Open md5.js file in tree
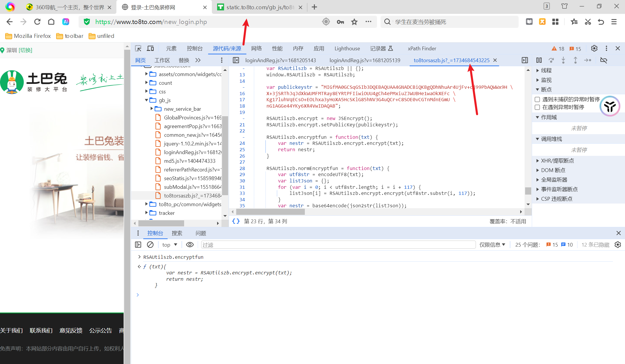625x364 pixels. click(x=189, y=161)
